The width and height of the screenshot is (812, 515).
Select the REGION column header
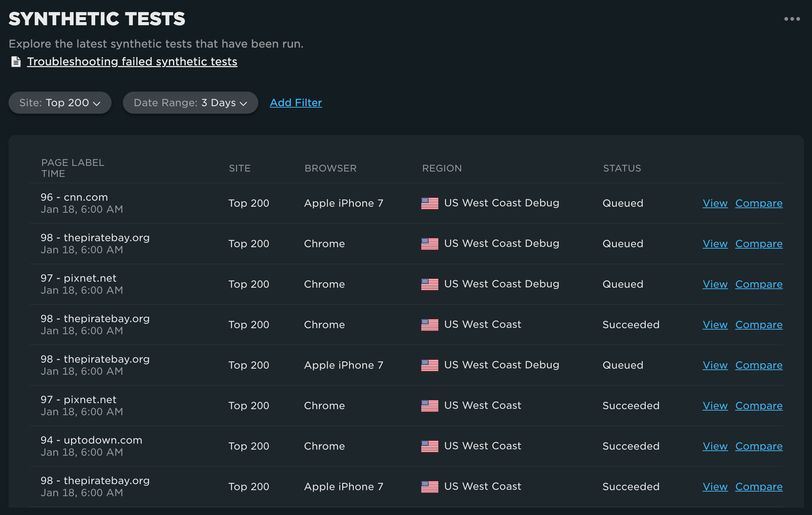442,168
